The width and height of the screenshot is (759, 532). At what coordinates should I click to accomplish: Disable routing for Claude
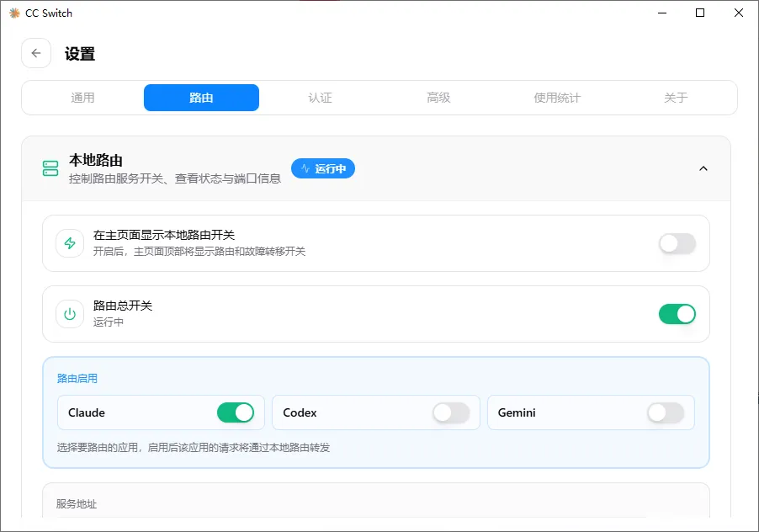236,413
